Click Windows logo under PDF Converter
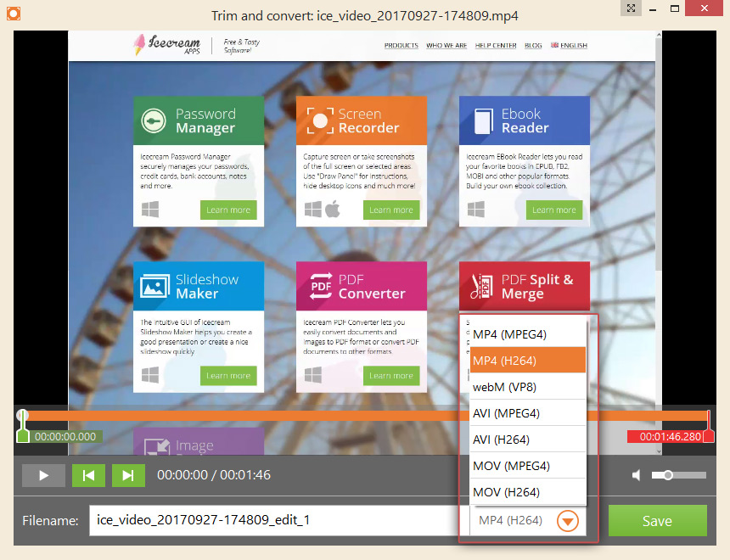Image resolution: width=730 pixels, height=560 pixels. 313,375
